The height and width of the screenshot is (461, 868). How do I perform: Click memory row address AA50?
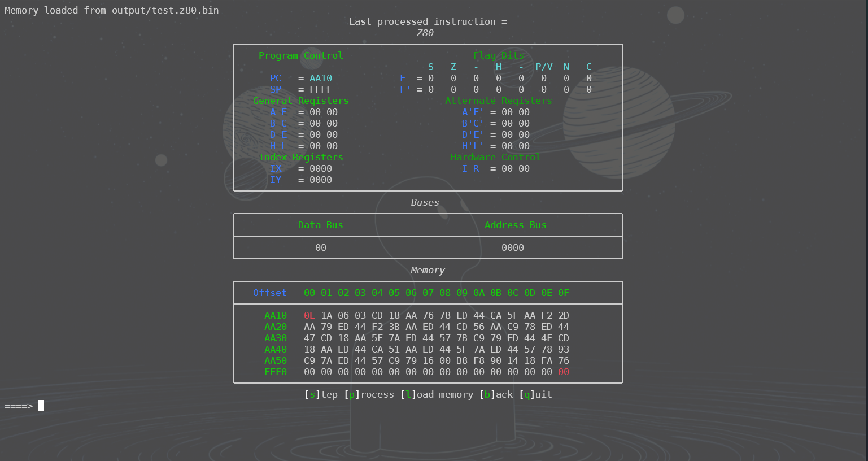tap(276, 360)
